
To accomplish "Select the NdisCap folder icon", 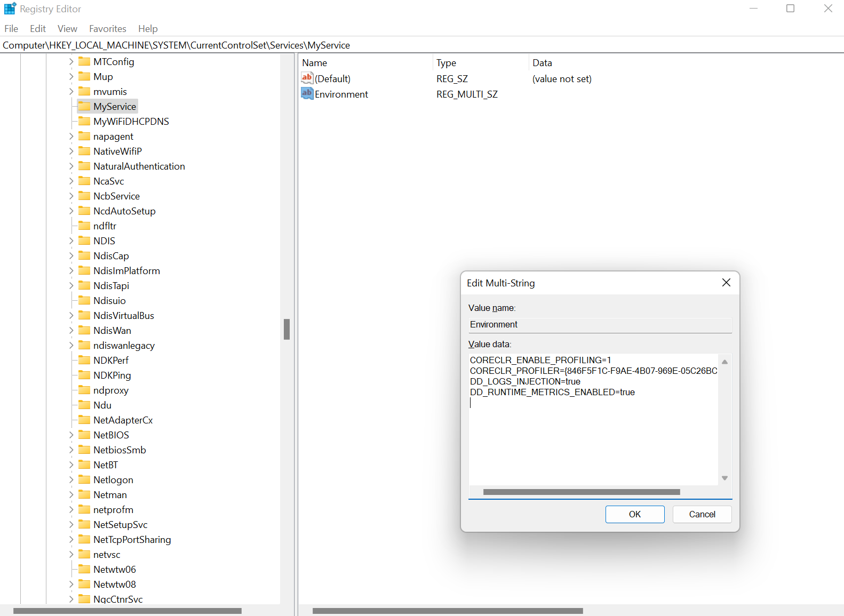I will [x=84, y=255].
